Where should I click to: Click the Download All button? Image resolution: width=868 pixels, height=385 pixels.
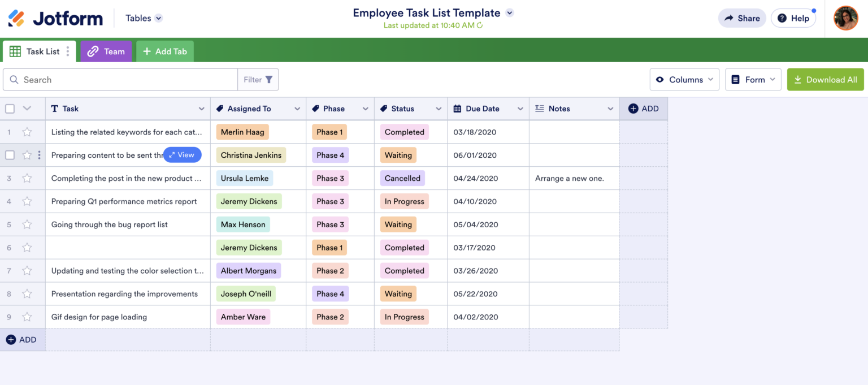pos(825,79)
